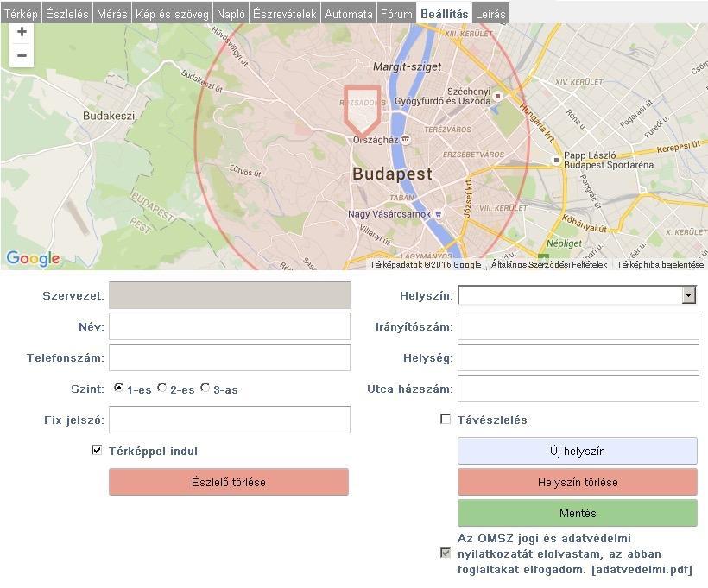Click the Budapest city label on map

(392, 174)
